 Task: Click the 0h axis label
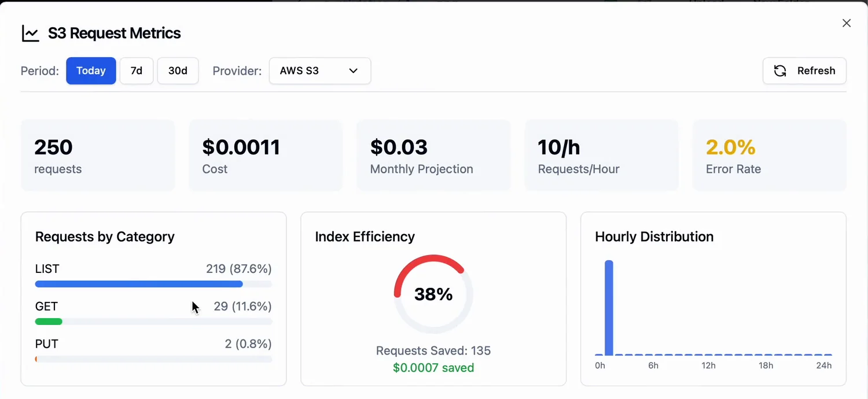[x=600, y=365]
